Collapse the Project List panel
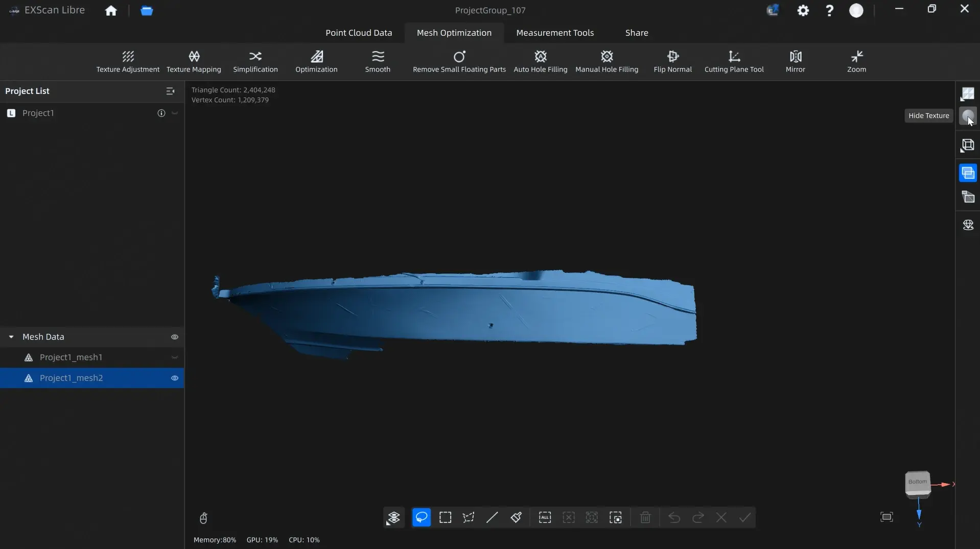Image resolution: width=980 pixels, height=549 pixels. 170,91
